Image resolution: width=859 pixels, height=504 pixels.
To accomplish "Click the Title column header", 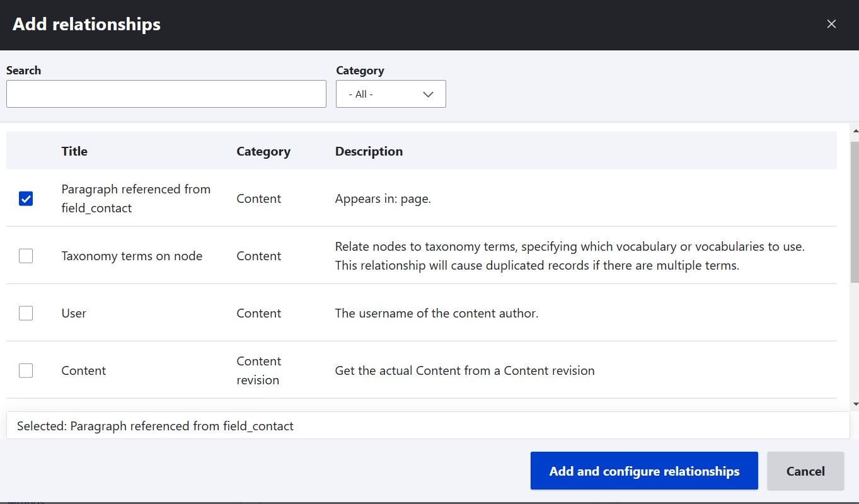I will click(74, 151).
